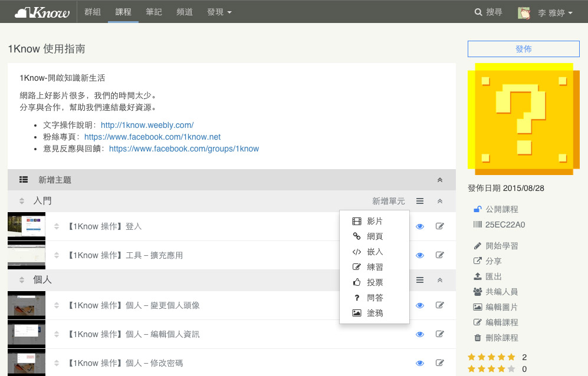Click the reorder handle for 變更個人頭像
This screenshot has height=376, width=588.
tap(57, 305)
